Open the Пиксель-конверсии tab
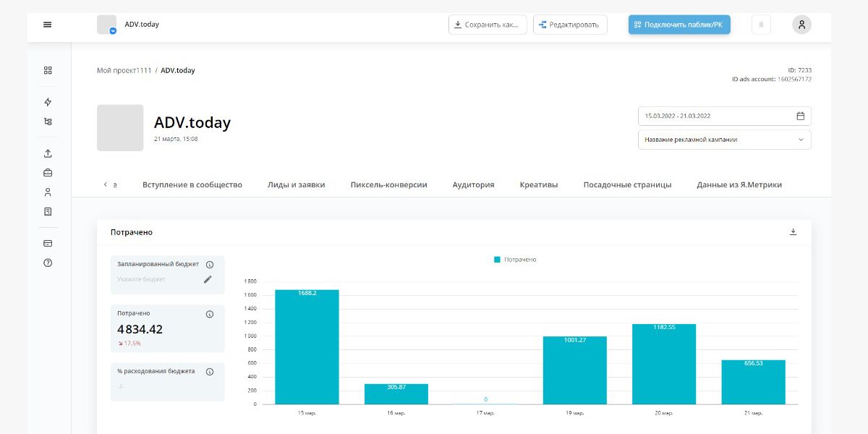The image size is (868, 434). (389, 184)
